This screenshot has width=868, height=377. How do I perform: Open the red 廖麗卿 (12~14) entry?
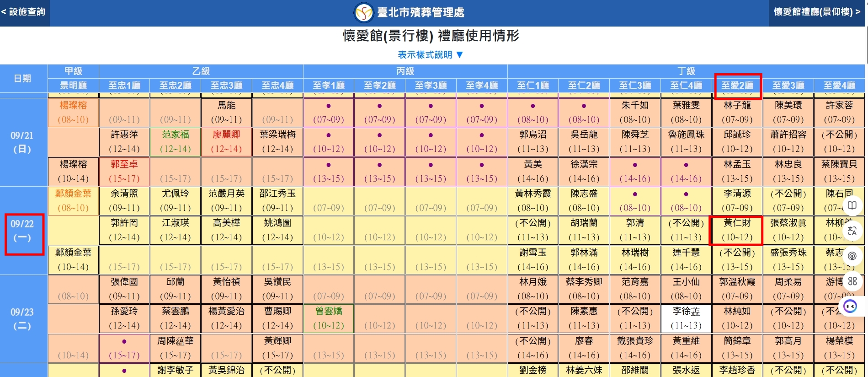tap(226, 142)
